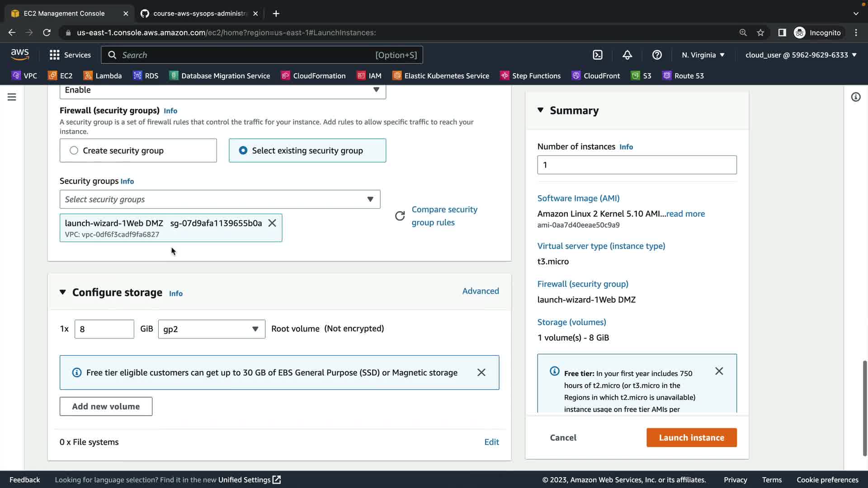Open the Select security groups dropdown
This screenshot has width=868, height=488.
pyautogui.click(x=220, y=199)
